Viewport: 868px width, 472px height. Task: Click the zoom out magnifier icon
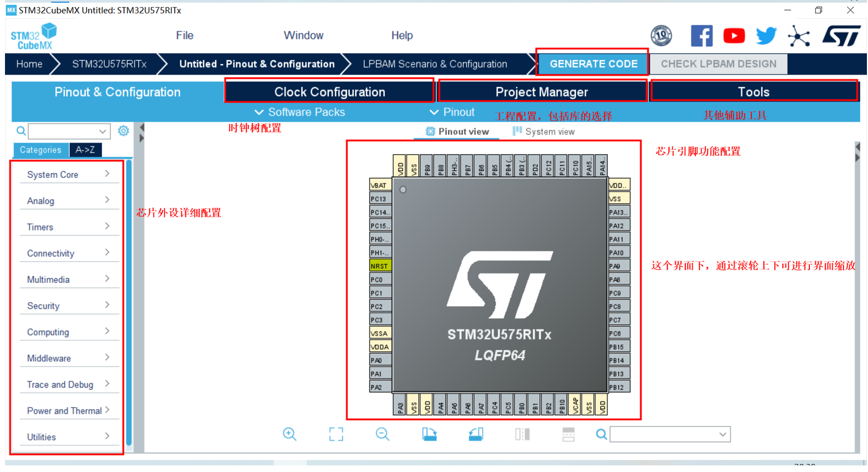(382, 434)
